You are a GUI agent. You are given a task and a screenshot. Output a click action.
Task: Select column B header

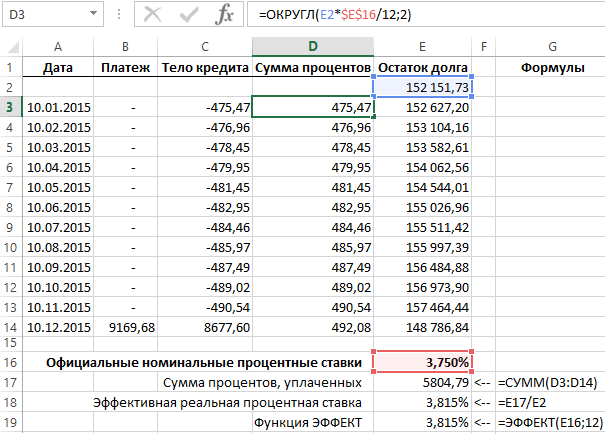coord(125,47)
